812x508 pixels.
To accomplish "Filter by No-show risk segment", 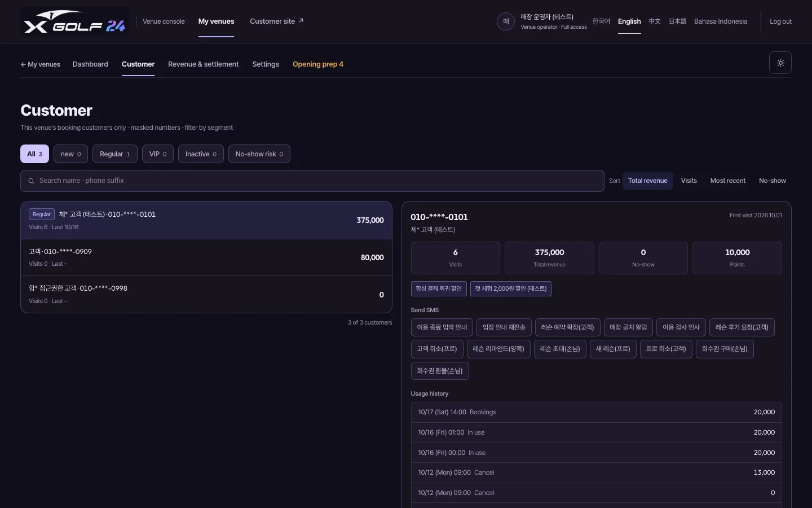I will (259, 154).
